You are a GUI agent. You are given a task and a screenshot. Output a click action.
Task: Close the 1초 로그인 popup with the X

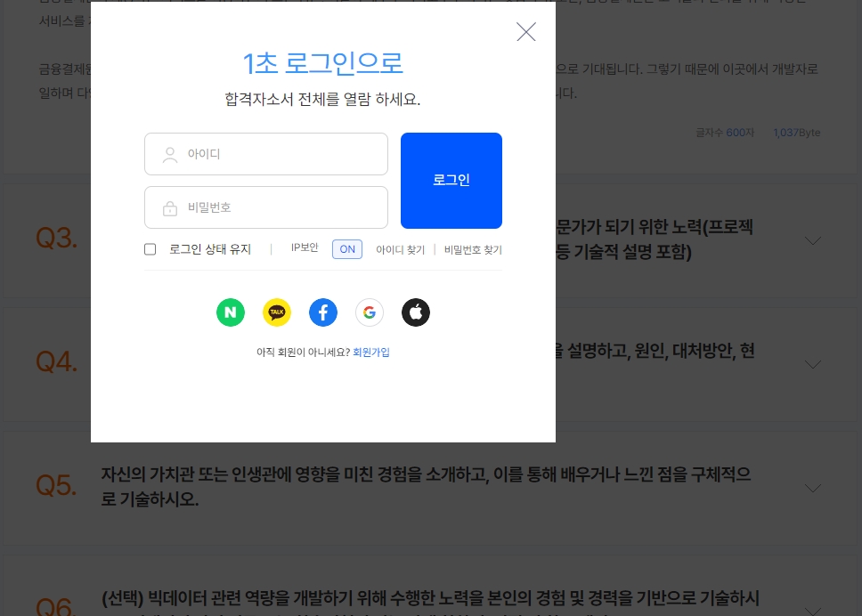click(x=525, y=32)
